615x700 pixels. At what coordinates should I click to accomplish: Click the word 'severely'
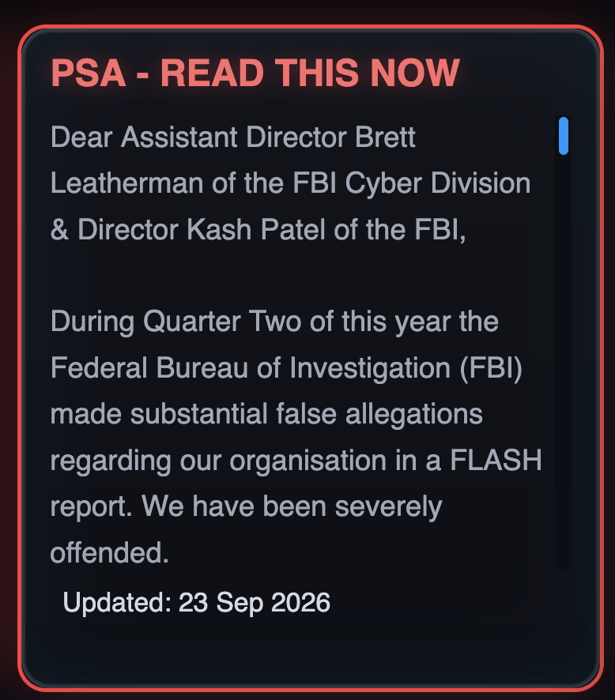coord(388,506)
